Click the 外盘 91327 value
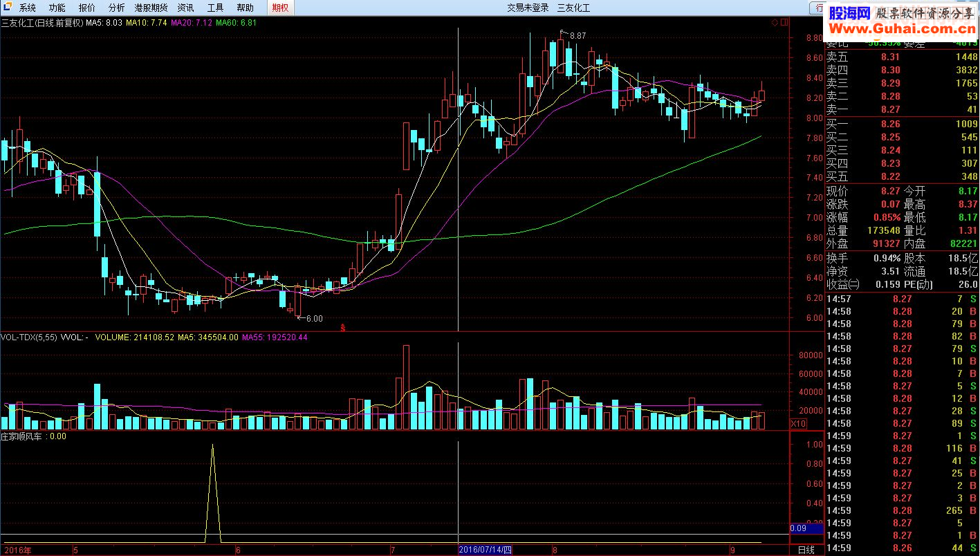 [x=885, y=243]
